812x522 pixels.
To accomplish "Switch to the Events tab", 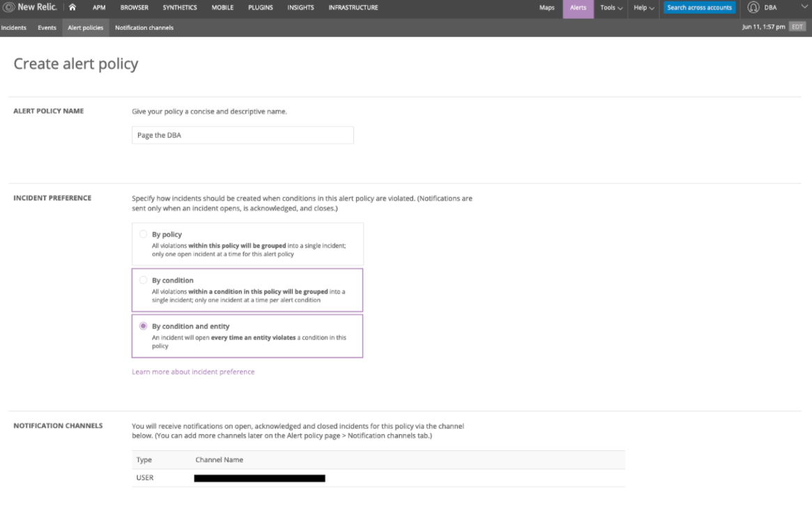I will 47,28.
